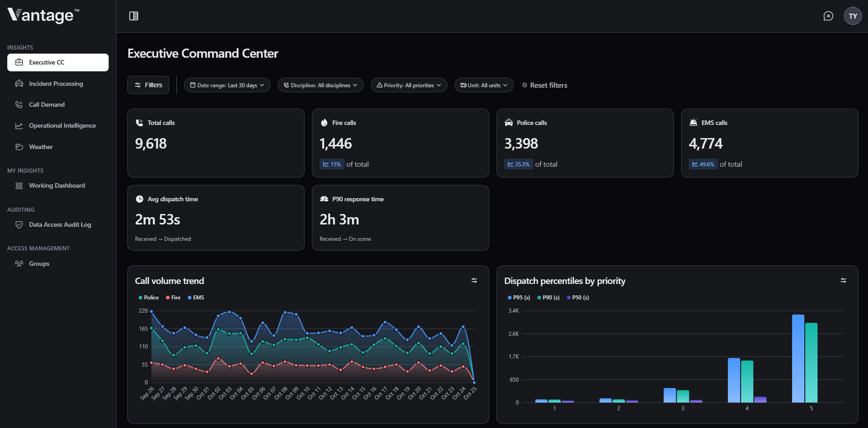This screenshot has height=428, width=868.
Task: Open Call Demand in sidebar
Action: click(x=58, y=105)
